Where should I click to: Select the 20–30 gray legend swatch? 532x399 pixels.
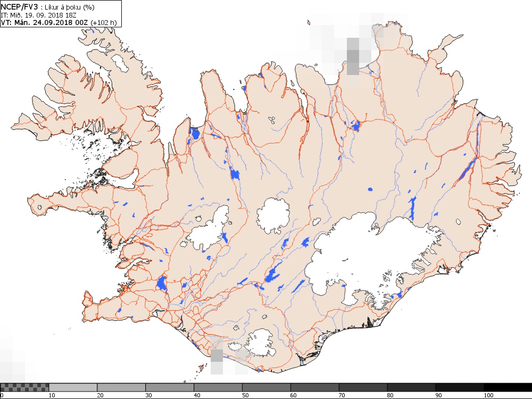tap(121, 387)
